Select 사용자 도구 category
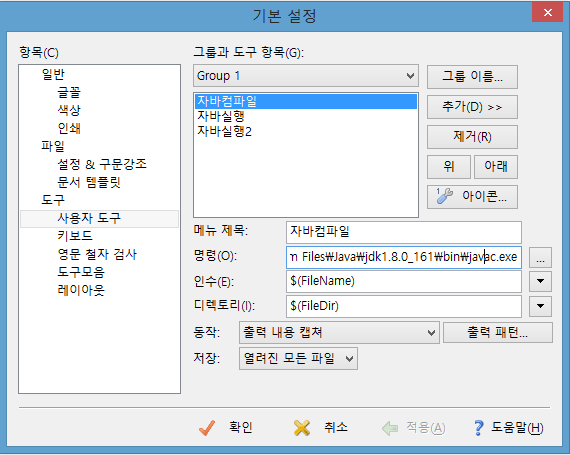This screenshot has height=455, width=570. click(99, 218)
